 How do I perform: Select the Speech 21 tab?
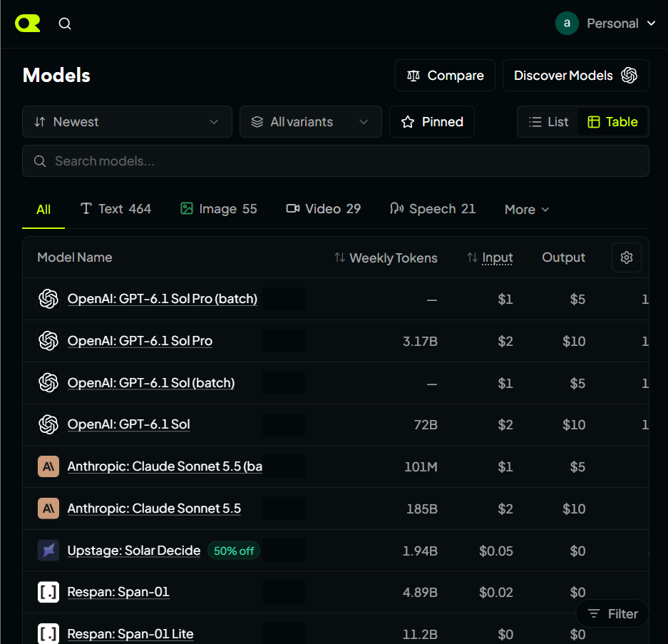[433, 209]
